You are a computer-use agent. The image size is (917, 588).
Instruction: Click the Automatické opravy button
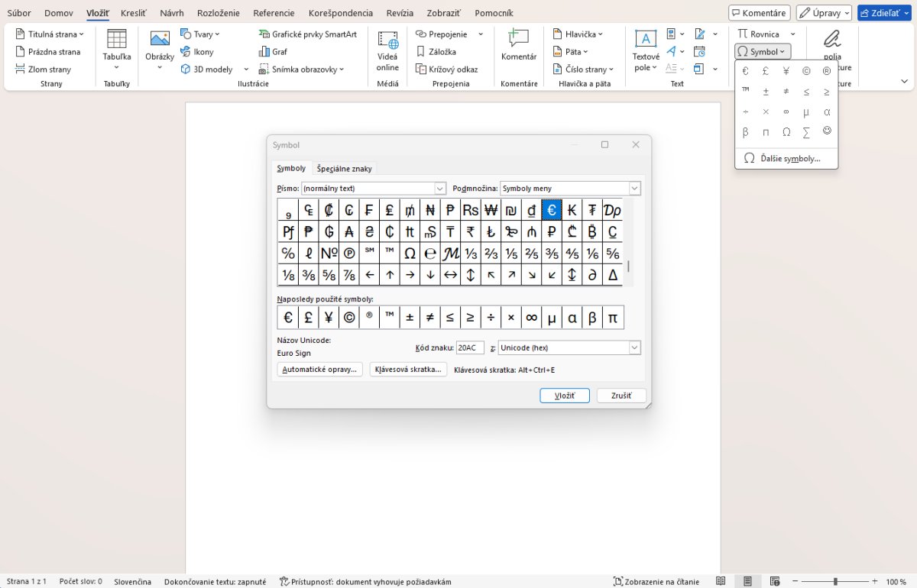pos(319,370)
